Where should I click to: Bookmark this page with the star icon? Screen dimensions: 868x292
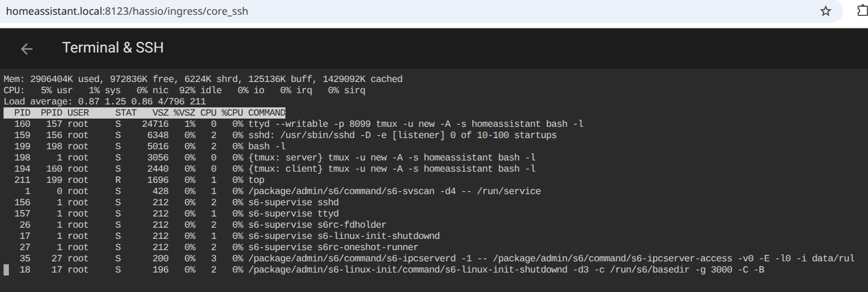[x=826, y=11]
